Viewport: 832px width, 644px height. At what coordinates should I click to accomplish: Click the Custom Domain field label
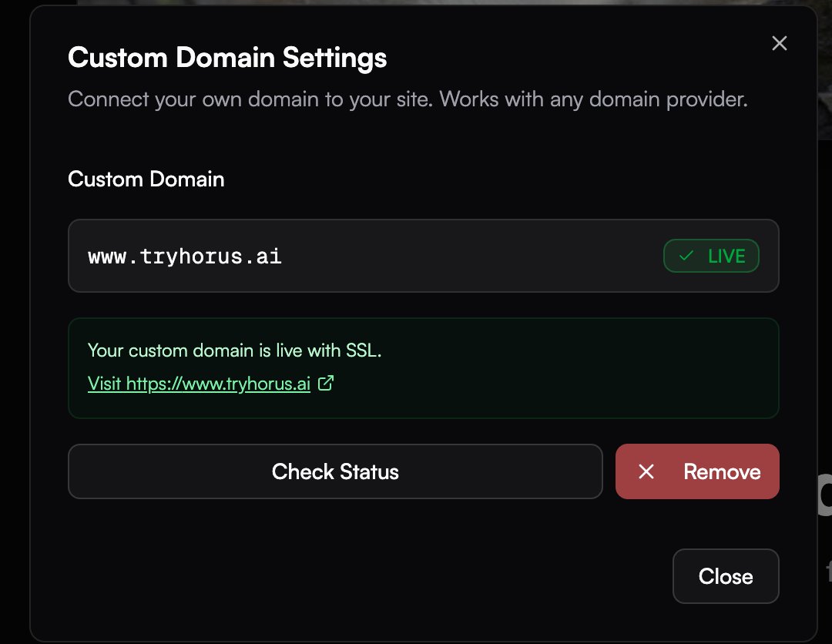click(x=146, y=179)
